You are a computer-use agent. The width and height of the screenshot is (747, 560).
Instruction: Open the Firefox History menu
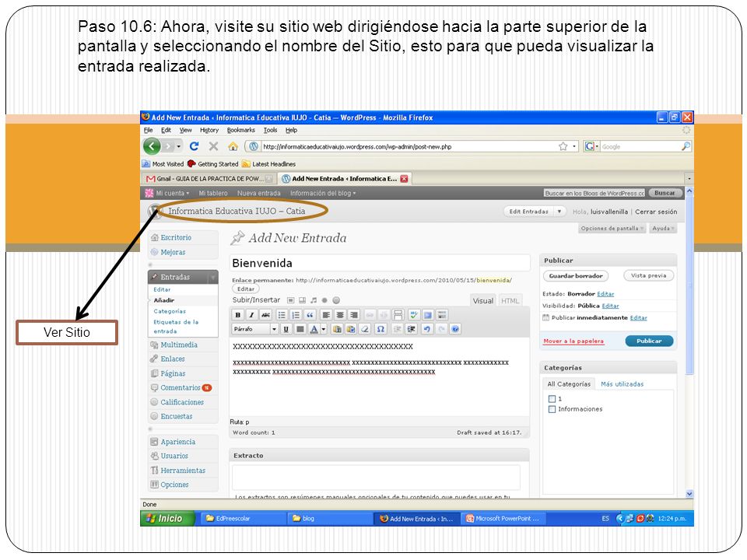coord(209,130)
